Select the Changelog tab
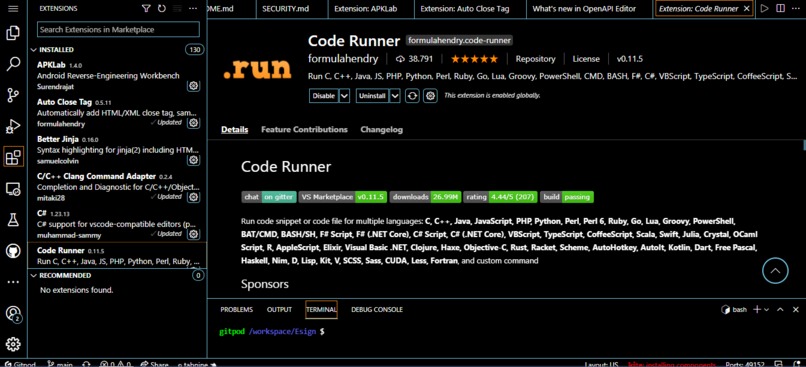The image size is (806, 367). [381, 130]
